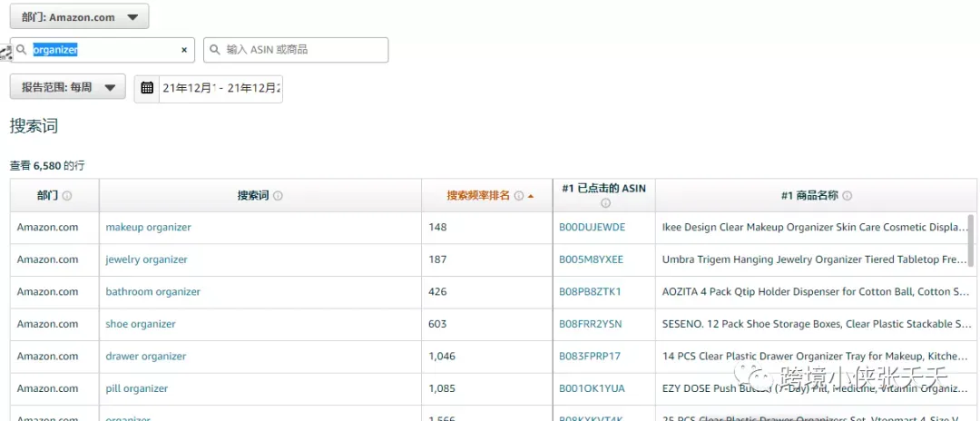Viewport: 980px width, 421px height.
Task: Click the 14 PCS Clear Plastic Drawer Organizer title
Action: pyautogui.click(x=816, y=356)
